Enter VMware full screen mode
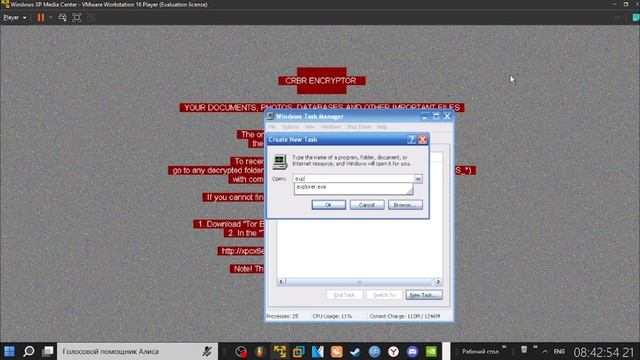This screenshot has height=360, width=640. pyautogui.click(x=77, y=18)
